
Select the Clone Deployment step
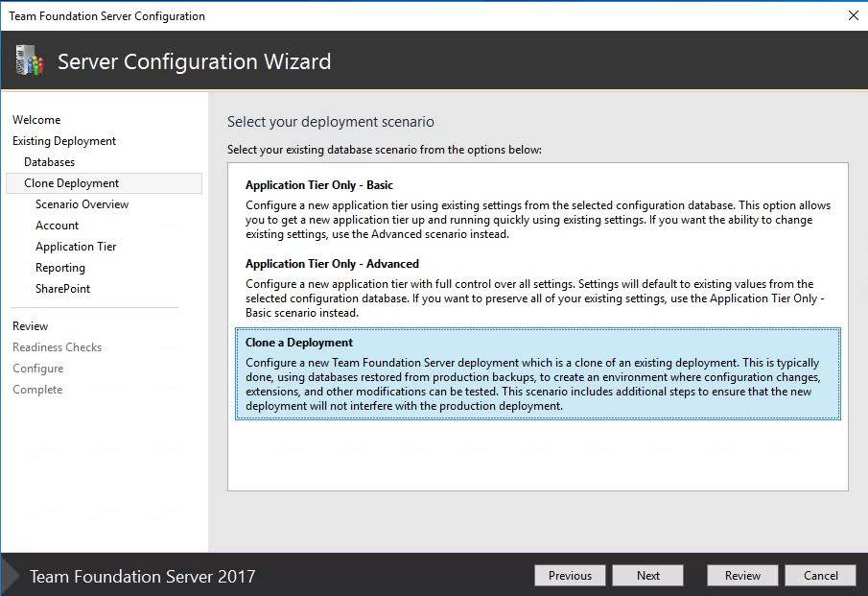105,183
